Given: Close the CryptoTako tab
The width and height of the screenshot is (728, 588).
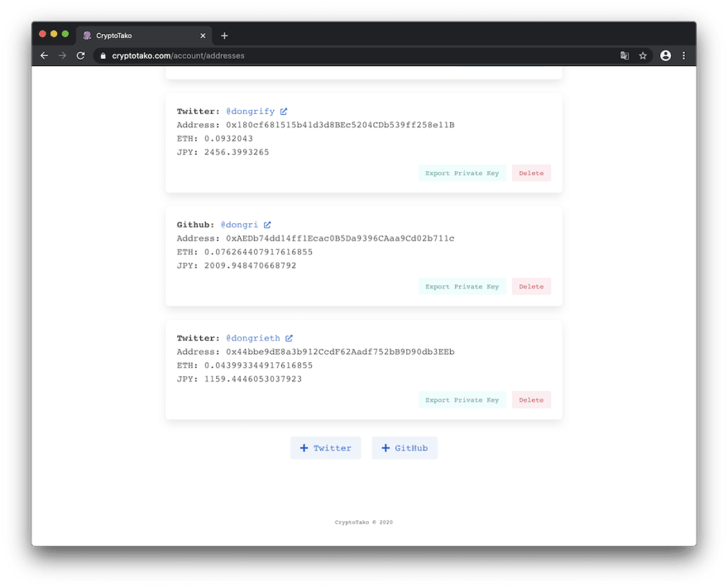Looking at the screenshot, I should coord(203,36).
